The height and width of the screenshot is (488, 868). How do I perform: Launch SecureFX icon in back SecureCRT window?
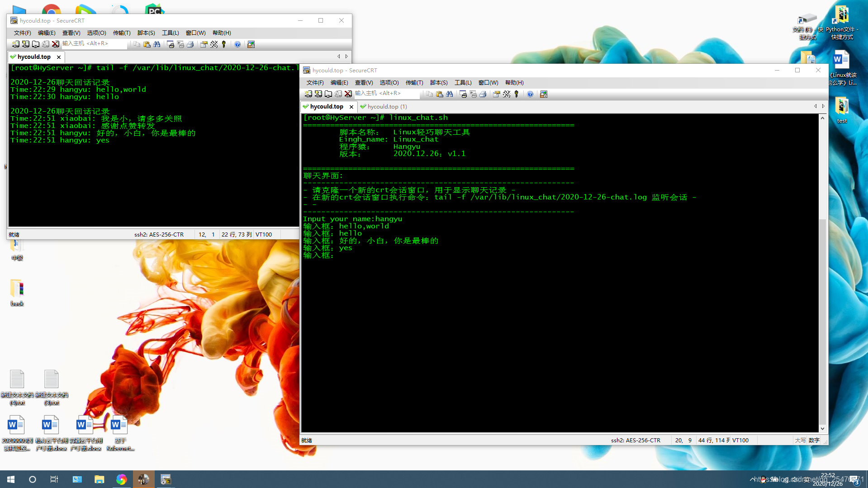tap(251, 44)
